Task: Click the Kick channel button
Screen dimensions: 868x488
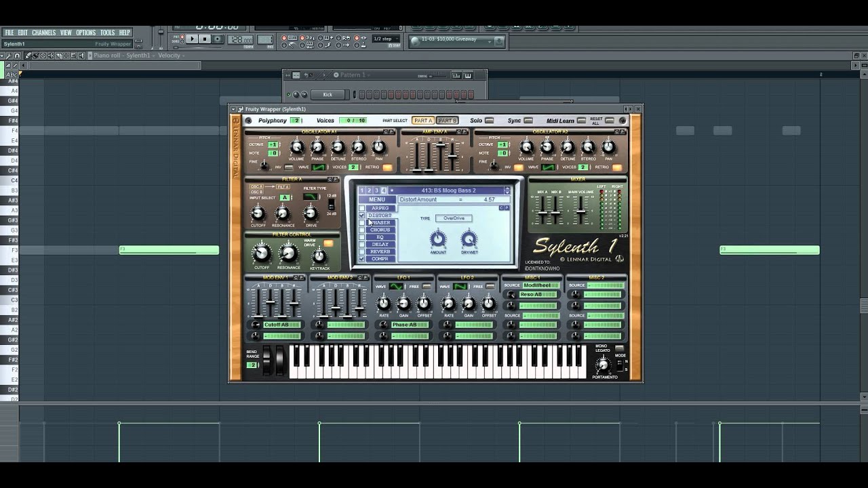Action: click(x=328, y=95)
